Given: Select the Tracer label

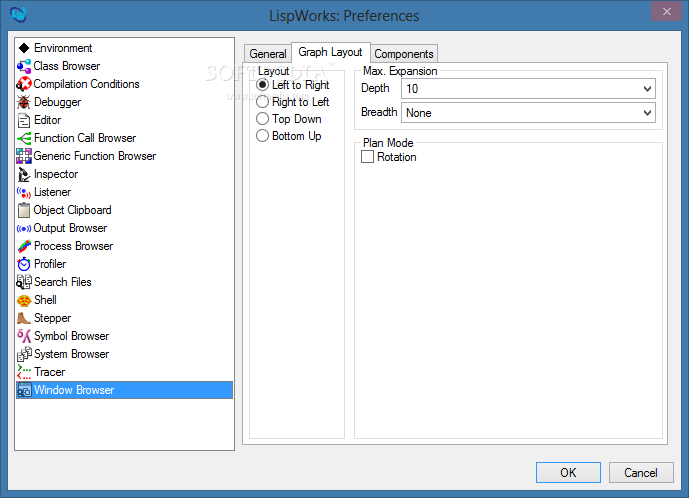Looking at the screenshot, I should (x=50, y=372).
